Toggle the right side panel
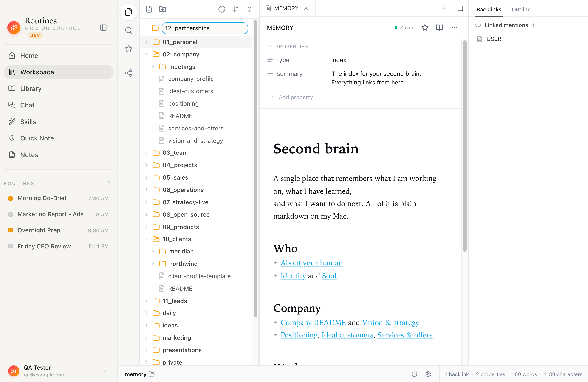This screenshot has width=588, height=382. click(x=460, y=8)
